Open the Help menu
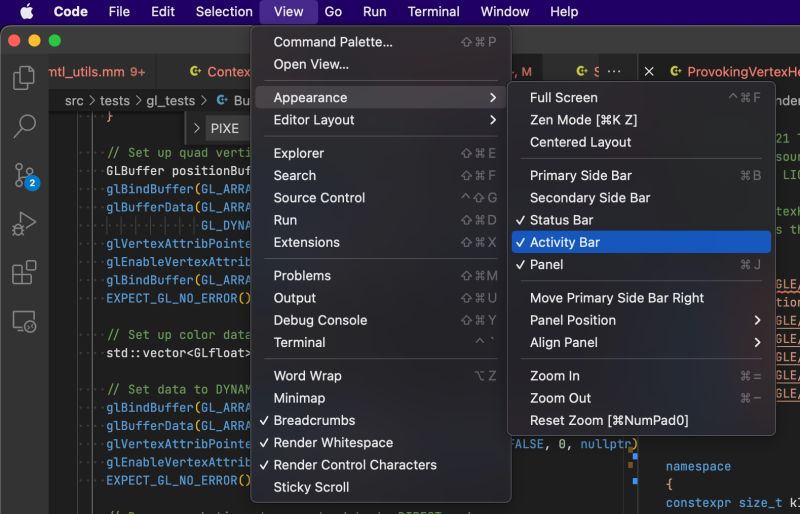The image size is (800, 514). (x=564, y=11)
